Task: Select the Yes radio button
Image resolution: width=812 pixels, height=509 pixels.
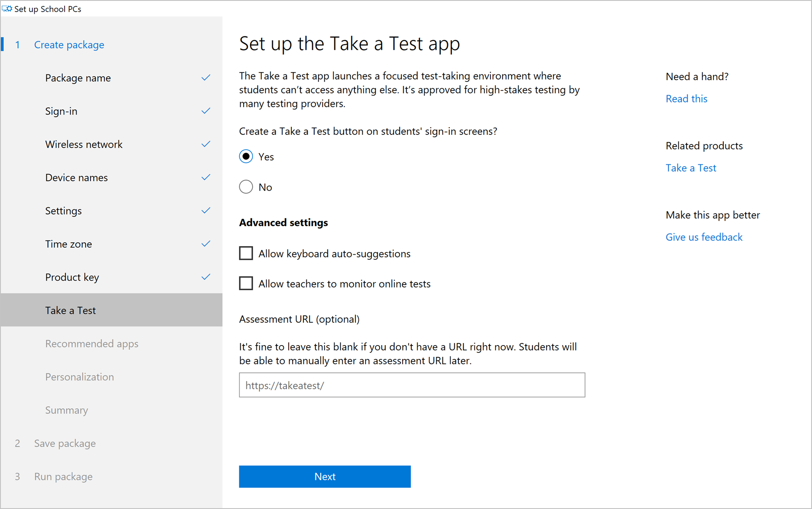Action: (246, 157)
